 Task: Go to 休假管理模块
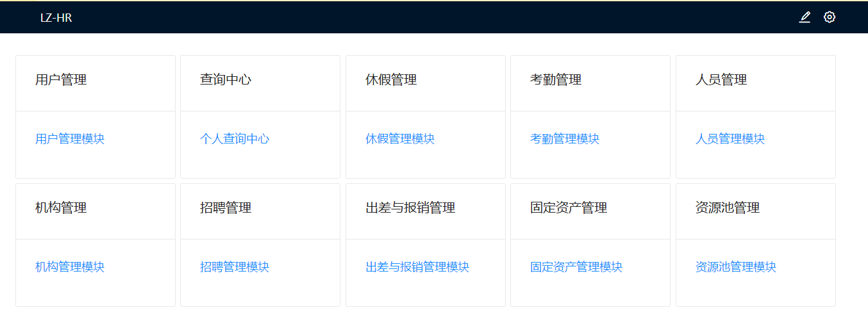400,139
